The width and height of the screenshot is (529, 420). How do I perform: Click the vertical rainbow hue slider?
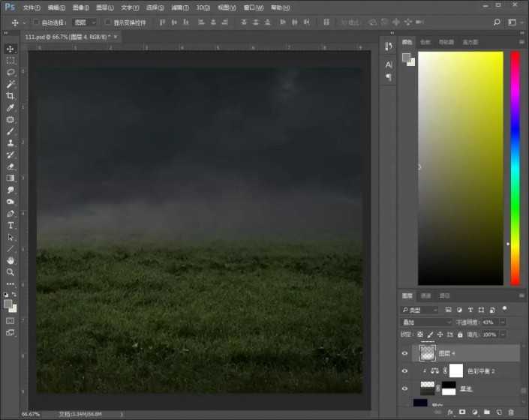pyautogui.click(x=515, y=169)
